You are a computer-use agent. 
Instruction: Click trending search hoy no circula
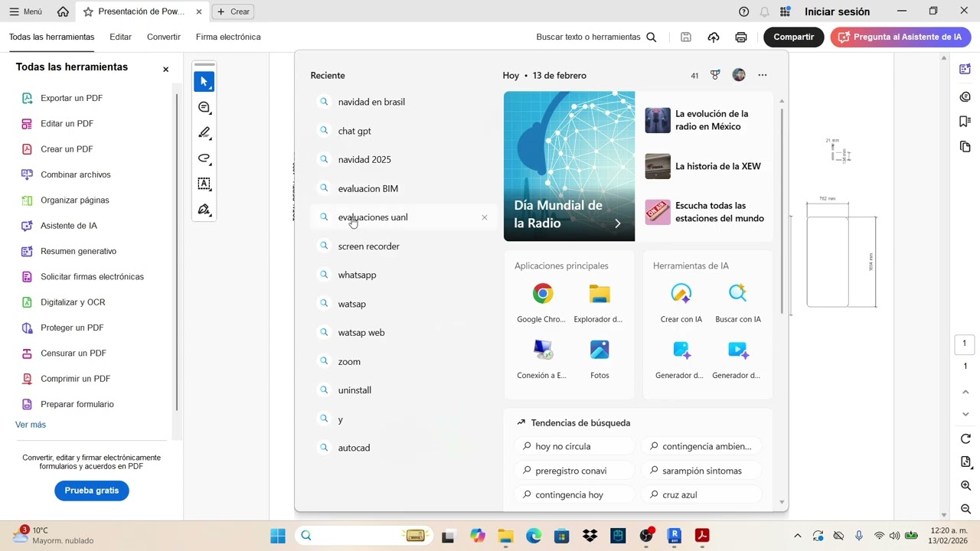pyautogui.click(x=574, y=446)
